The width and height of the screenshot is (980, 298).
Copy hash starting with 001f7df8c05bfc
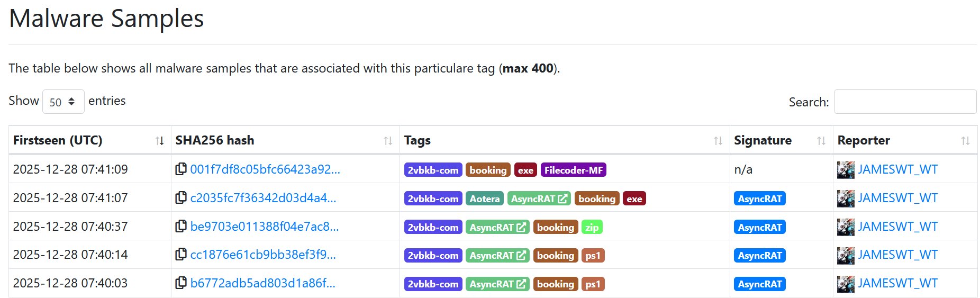(181, 169)
